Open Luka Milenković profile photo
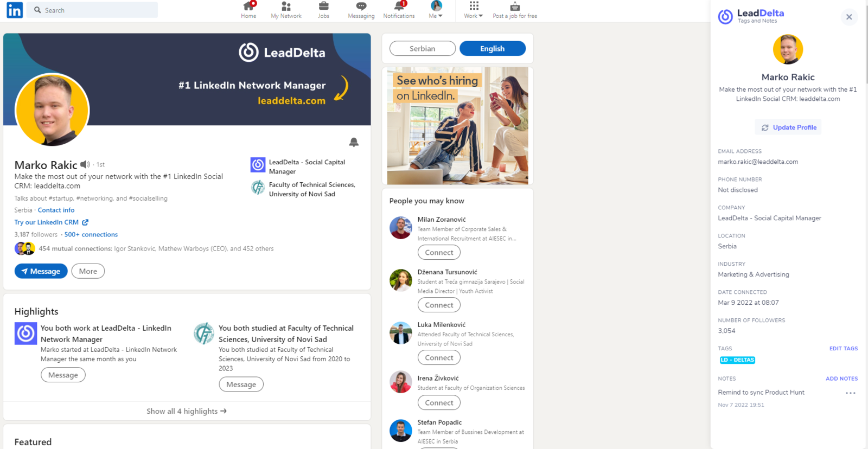 401,333
